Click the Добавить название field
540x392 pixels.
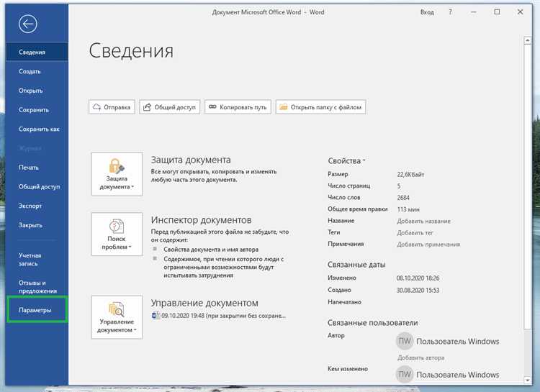coord(423,221)
